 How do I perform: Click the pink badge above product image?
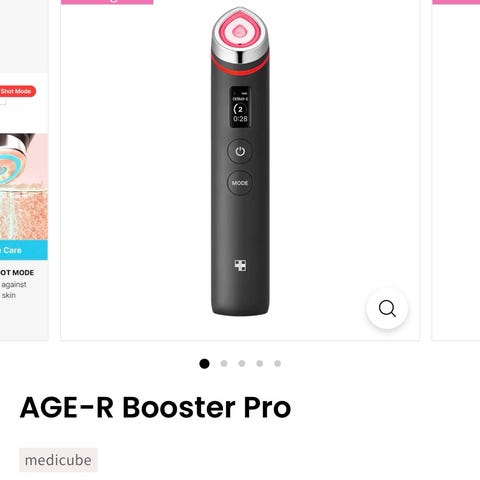point(107,2)
